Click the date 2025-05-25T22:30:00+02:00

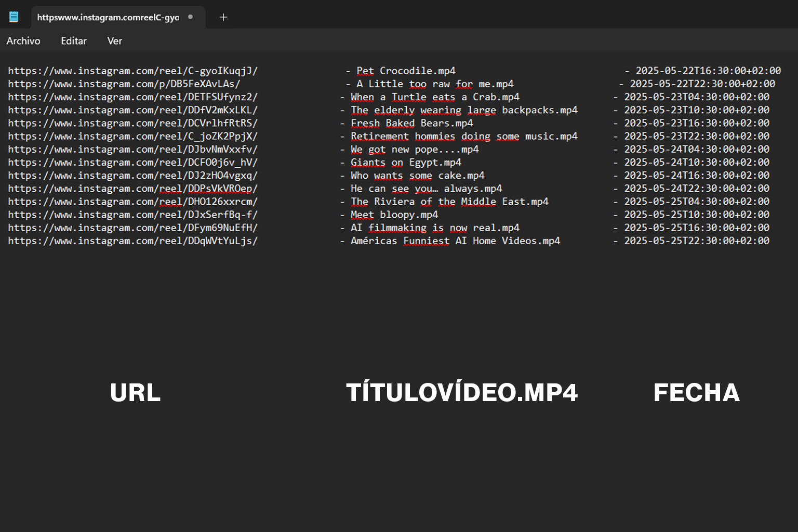coord(697,241)
